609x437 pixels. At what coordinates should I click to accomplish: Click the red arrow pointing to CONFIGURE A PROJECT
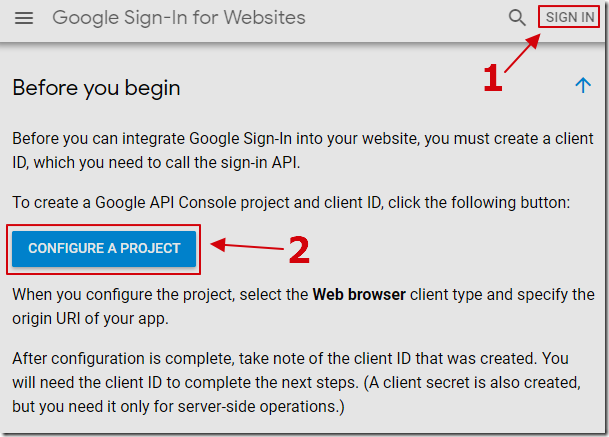[247, 245]
